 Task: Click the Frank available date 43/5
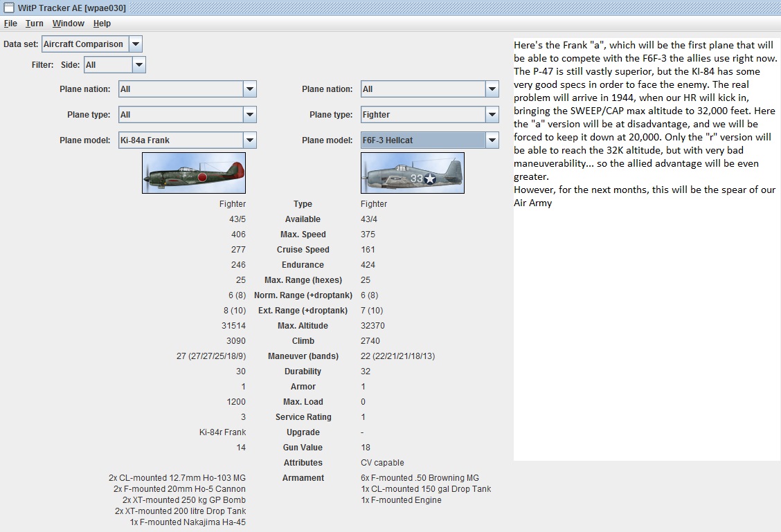237,219
